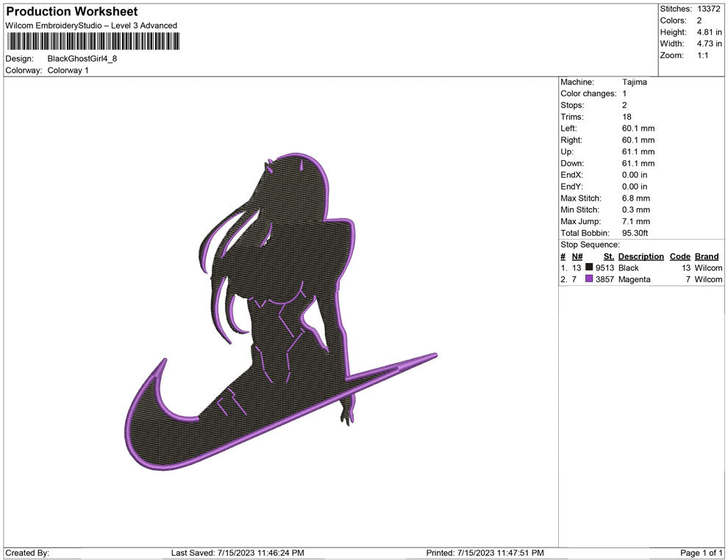
Task: Click 'Wilcom EmbroideryStudio – Level 3 Advanced' text
Action: pos(91,26)
